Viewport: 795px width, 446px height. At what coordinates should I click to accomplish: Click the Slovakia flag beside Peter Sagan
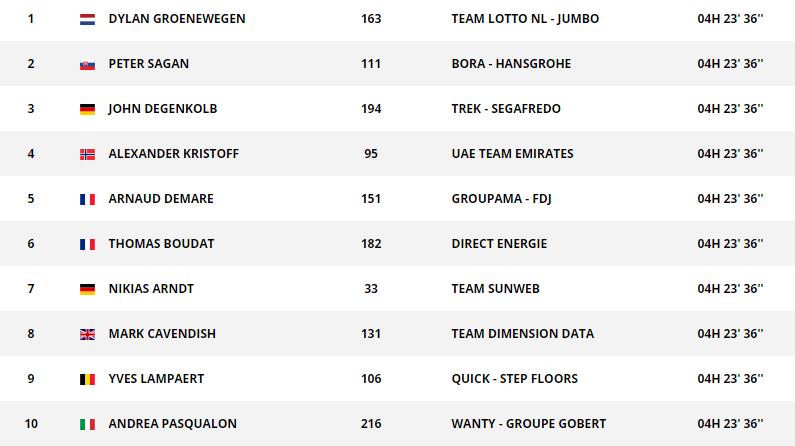tap(87, 64)
